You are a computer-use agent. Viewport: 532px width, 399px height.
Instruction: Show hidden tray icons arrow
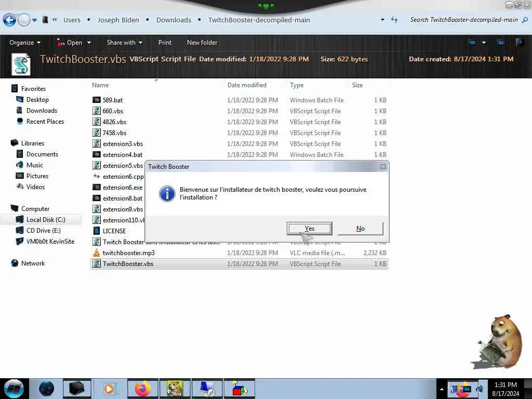click(x=442, y=389)
